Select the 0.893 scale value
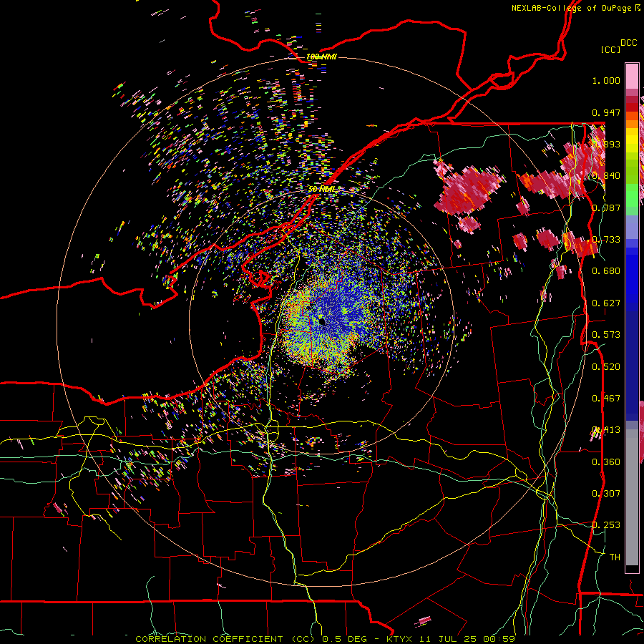This screenshot has height=644, width=644. tap(606, 144)
